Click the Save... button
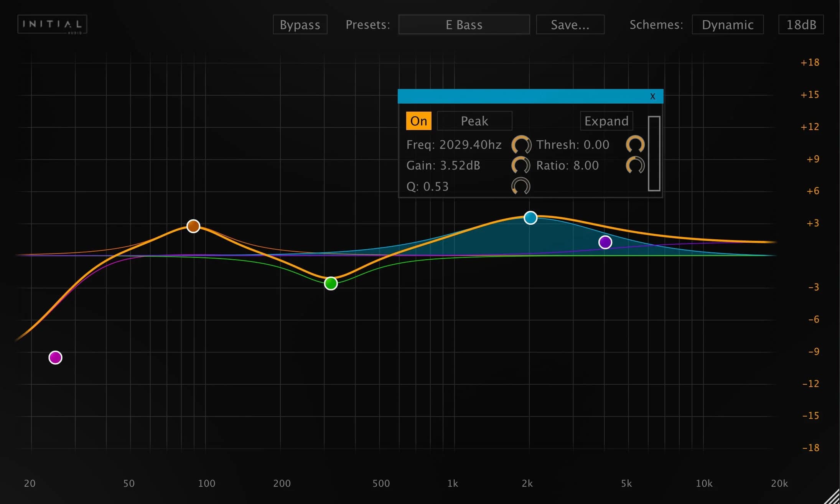Viewport: 840px width, 504px height. click(x=570, y=24)
